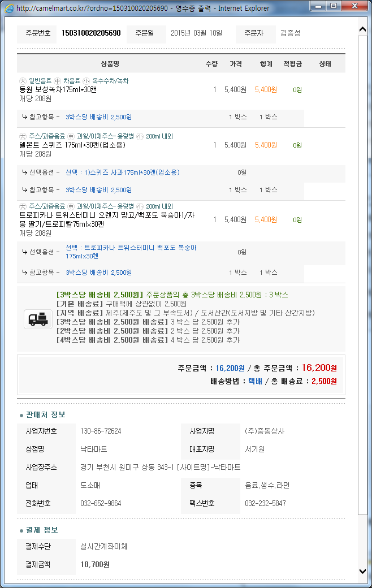
Task: Open 차음료 category link
Action: [x=72, y=81]
